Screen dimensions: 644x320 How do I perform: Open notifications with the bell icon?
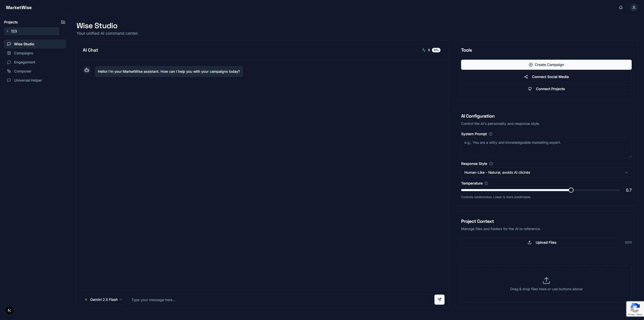click(x=621, y=8)
